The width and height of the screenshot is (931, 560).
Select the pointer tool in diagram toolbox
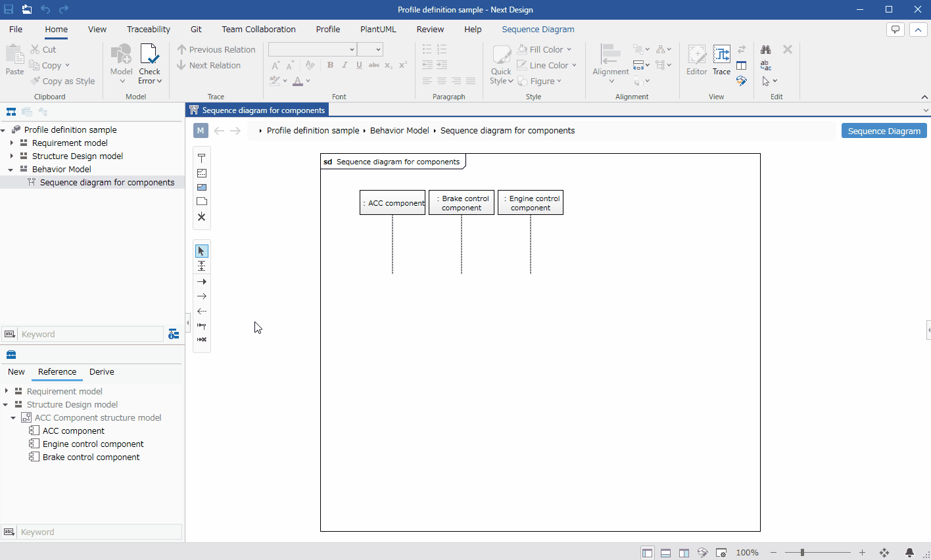coord(202,251)
